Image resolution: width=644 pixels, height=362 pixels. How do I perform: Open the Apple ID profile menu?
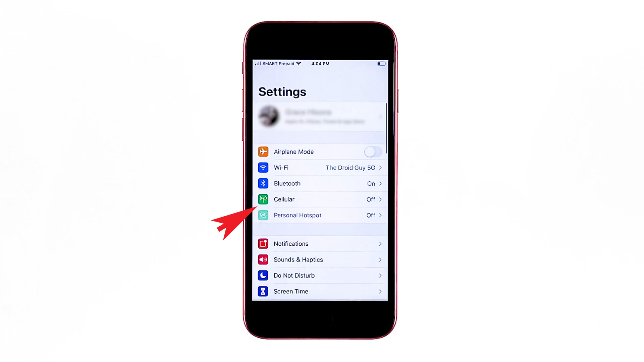tap(320, 116)
